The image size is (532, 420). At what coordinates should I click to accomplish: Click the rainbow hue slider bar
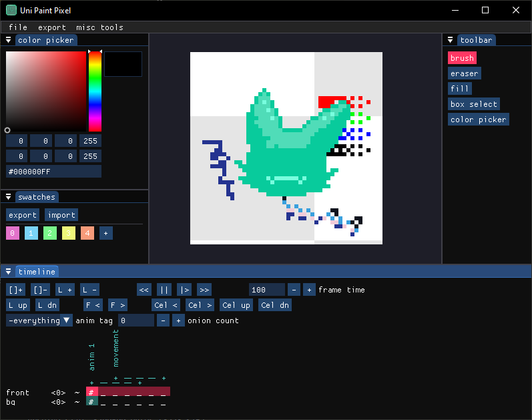click(95, 91)
